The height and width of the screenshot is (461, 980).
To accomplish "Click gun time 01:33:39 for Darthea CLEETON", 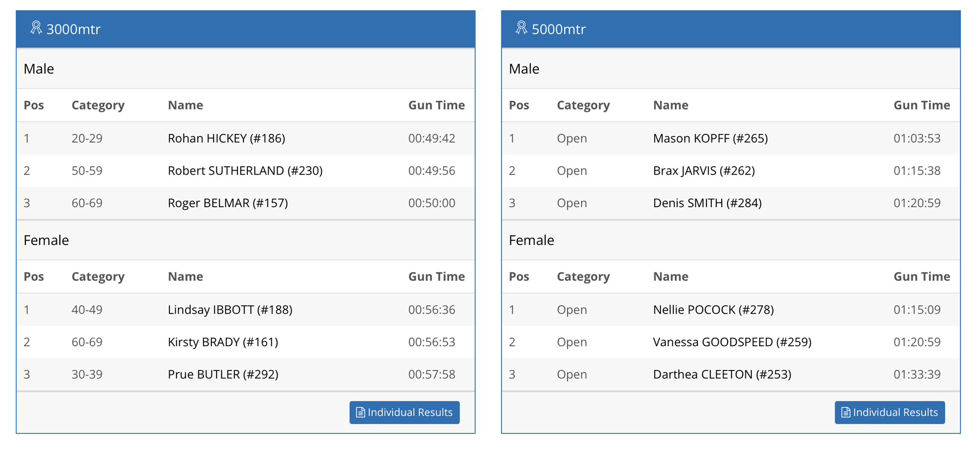I will coord(917,374).
